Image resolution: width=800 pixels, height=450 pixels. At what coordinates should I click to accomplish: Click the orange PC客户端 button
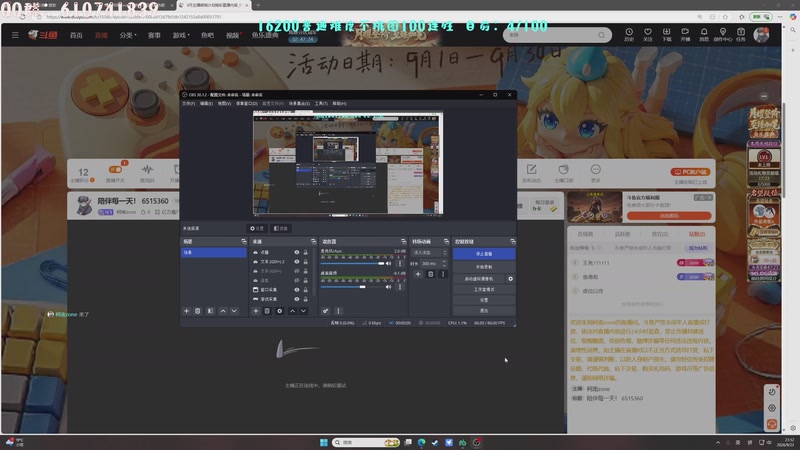(690, 172)
